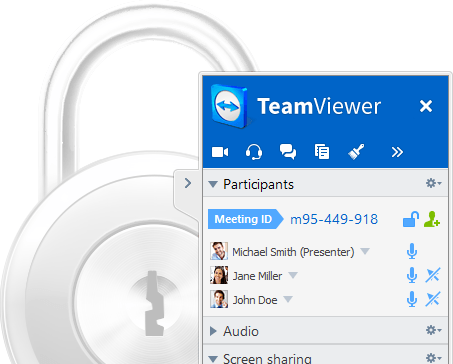Open Jane Miller's dropdown menu
Screen dimensions: 453x364
(293, 275)
